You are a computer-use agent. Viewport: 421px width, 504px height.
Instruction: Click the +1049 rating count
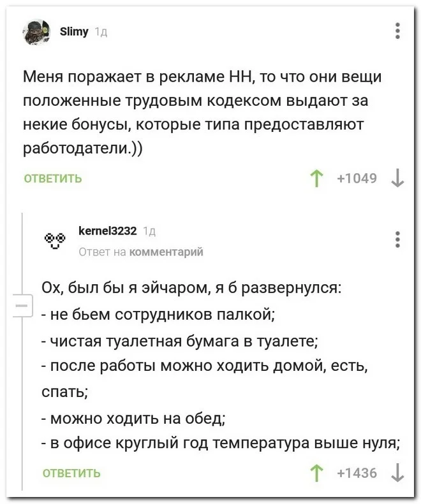[x=357, y=178]
